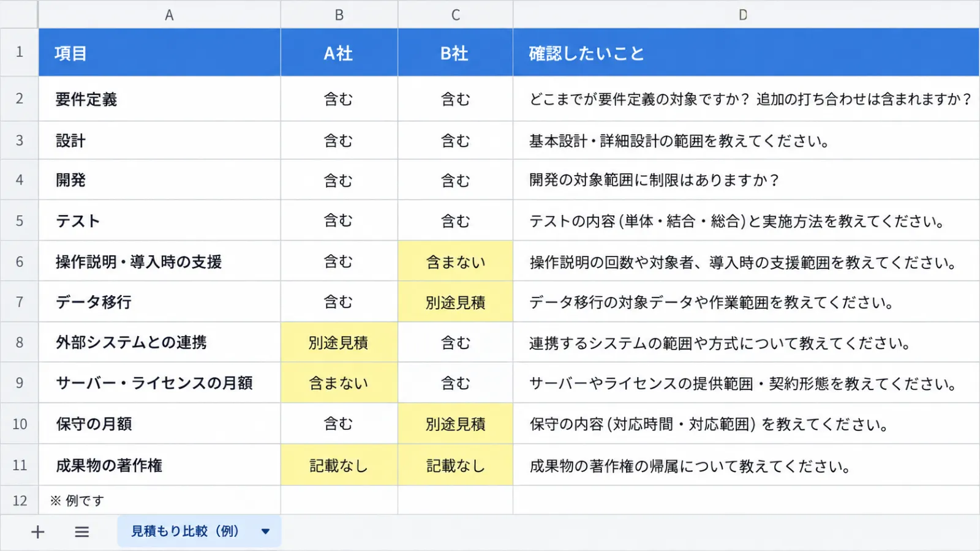
Task: Open the all-sheets list icon
Action: click(x=82, y=532)
